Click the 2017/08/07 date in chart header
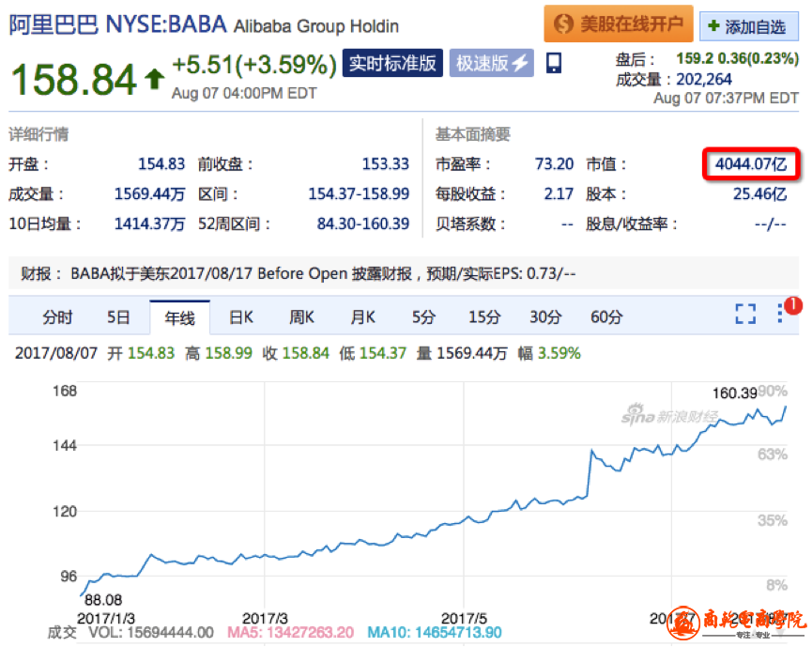 point(56,353)
